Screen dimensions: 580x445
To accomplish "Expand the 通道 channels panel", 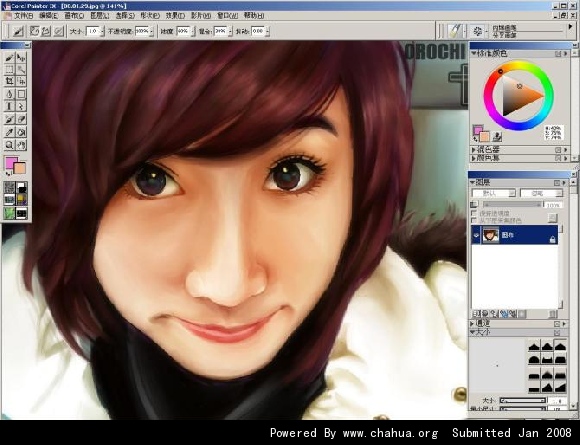I will [472, 324].
